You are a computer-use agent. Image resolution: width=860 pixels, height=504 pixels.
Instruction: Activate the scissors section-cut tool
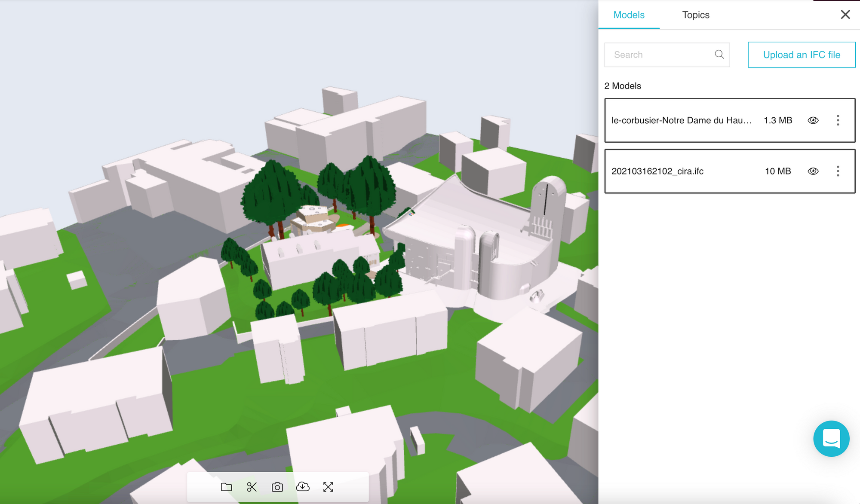click(x=252, y=487)
